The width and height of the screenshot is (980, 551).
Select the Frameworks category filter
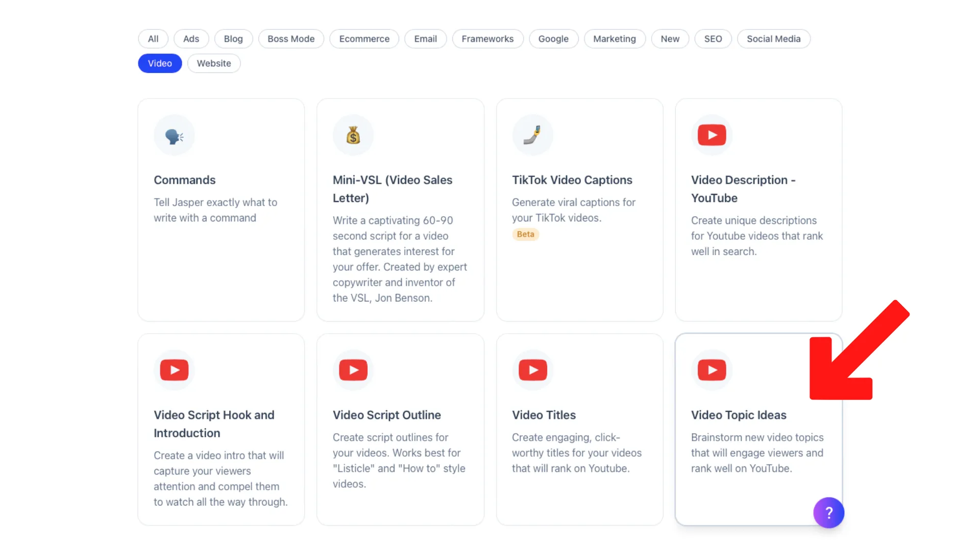point(487,39)
